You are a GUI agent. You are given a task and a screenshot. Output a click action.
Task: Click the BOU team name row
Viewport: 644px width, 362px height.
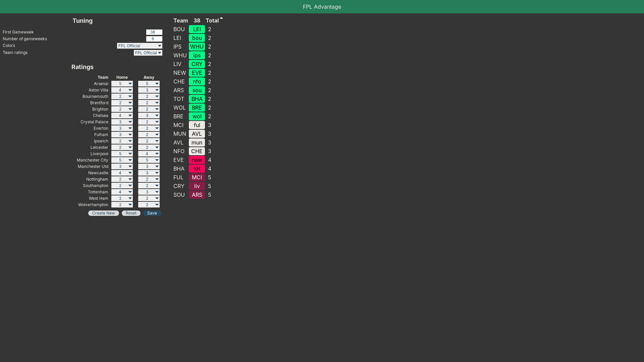tap(179, 29)
